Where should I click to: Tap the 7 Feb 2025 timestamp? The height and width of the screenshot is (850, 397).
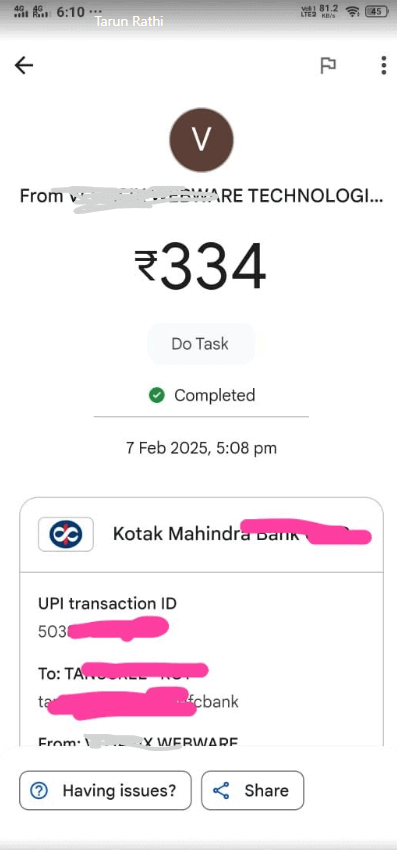(x=201, y=448)
